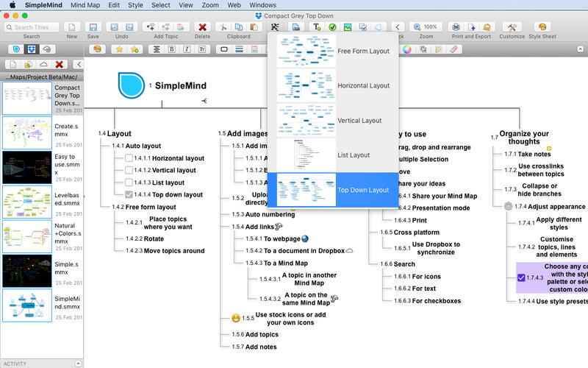Toggle checkbox for Vertical layout topic
This screenshot has height=368, width=588.
click(x=129, y=170)
